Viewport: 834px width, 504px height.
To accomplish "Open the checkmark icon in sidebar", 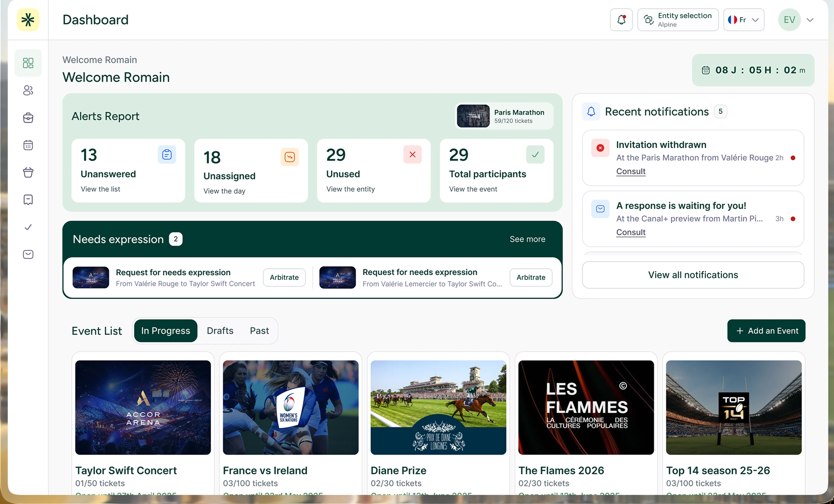I will [x=28, y=227].
